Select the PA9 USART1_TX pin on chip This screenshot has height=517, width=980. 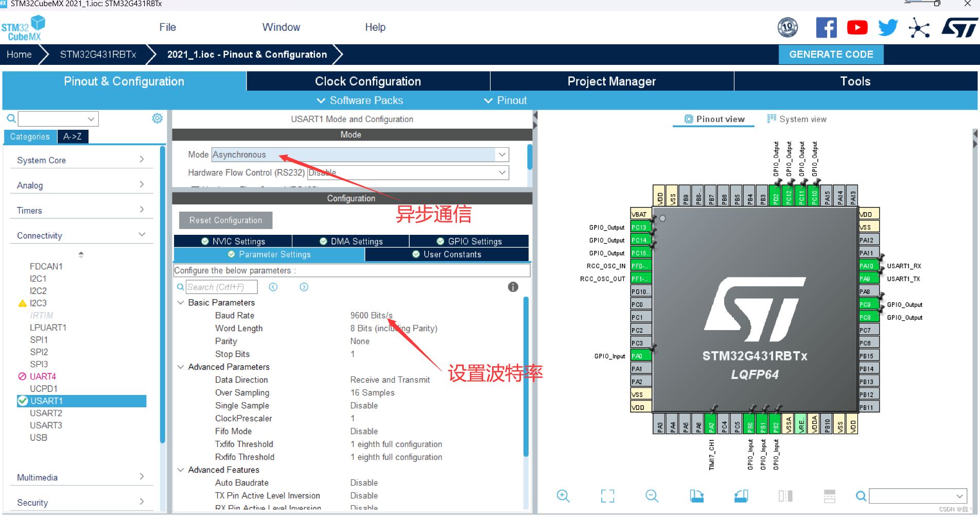869,279
